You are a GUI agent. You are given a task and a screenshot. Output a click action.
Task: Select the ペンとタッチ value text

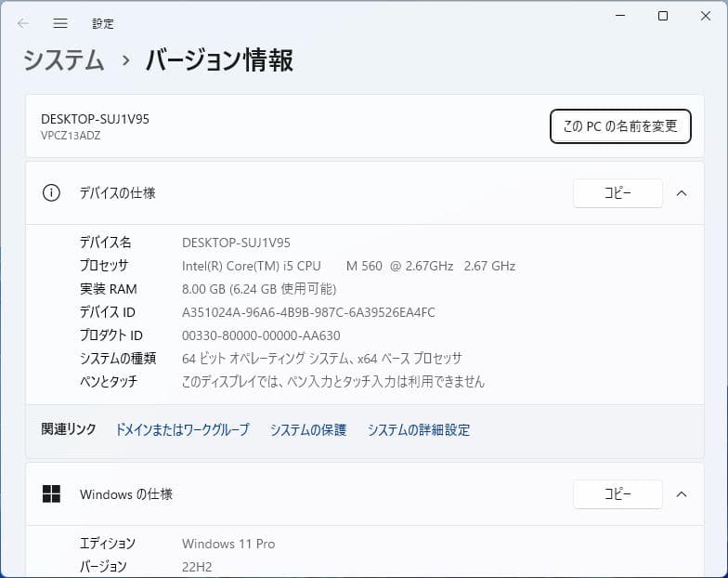point(332,381)
